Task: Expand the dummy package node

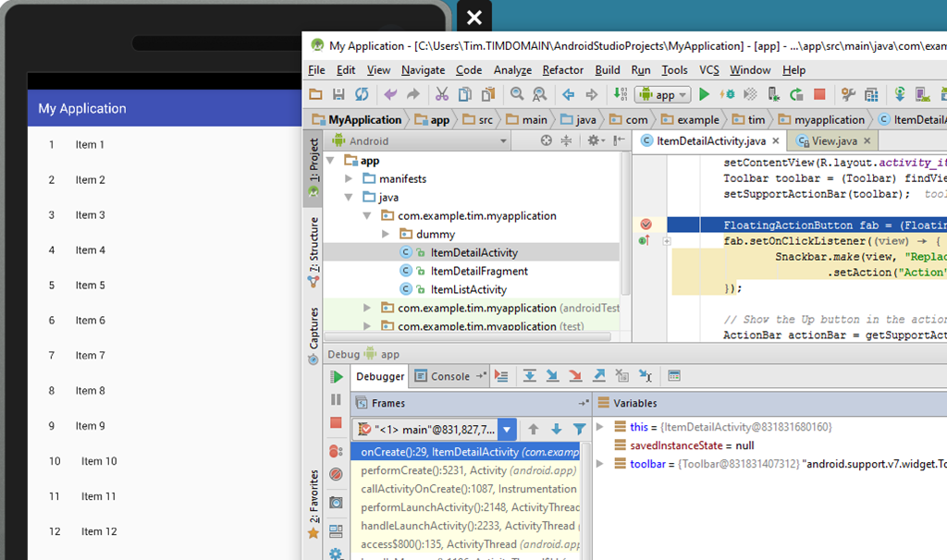Action: tap(386, 234)
